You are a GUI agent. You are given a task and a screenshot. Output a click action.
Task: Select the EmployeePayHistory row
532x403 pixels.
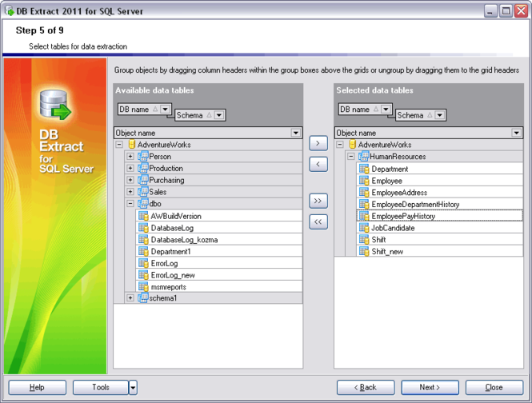pos(440,216)
